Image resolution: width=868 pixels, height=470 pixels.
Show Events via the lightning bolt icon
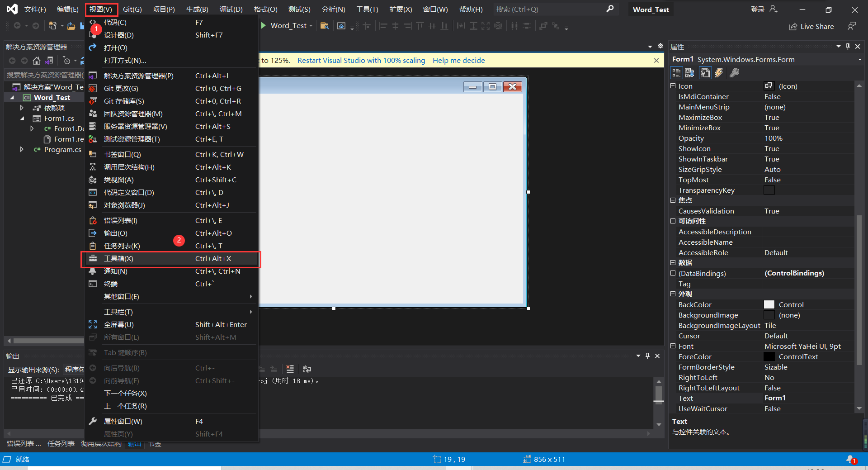click(x=719, y=73)
